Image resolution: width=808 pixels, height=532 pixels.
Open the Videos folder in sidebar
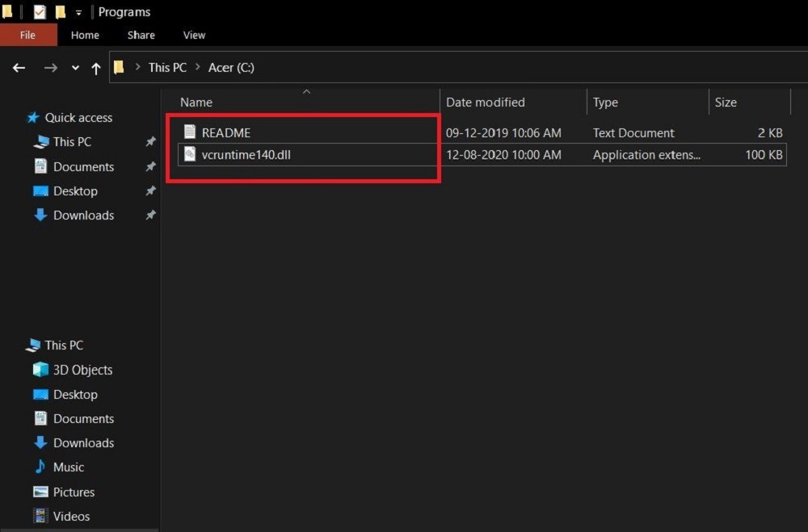[x=71, y=515]
